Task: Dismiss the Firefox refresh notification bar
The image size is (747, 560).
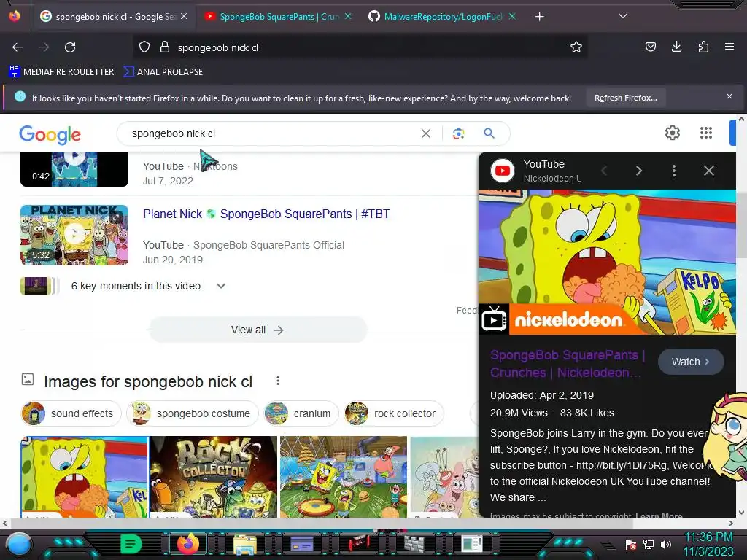Action: (x=729, y=97)
